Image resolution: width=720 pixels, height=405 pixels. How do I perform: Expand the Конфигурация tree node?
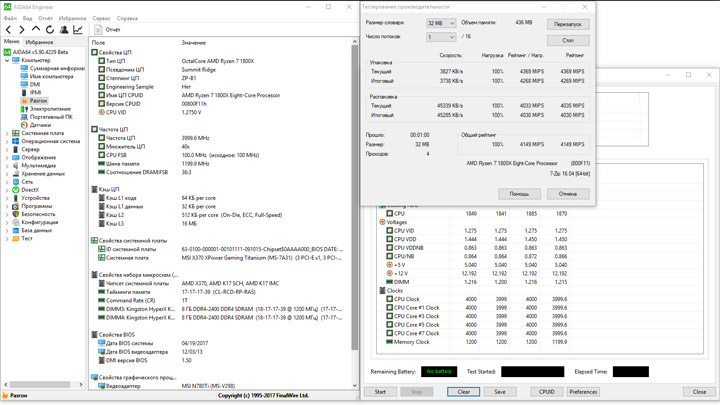pos(7,222)
